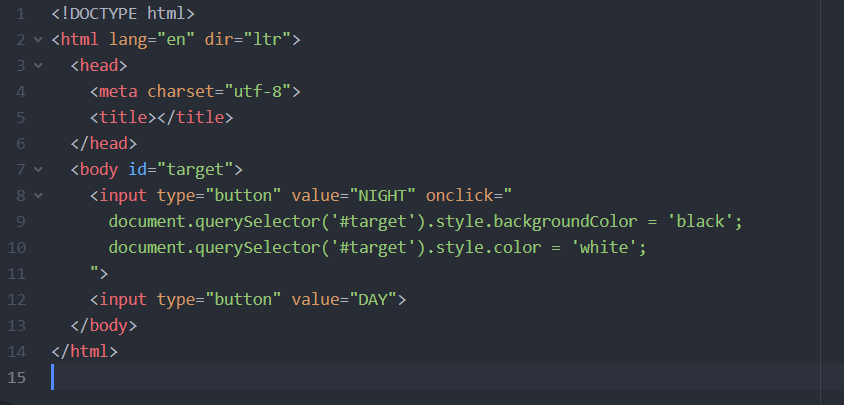Click the dir attribute name
Image resolution: width=844 pixels, height=405 pixels.
pos(219,39)
